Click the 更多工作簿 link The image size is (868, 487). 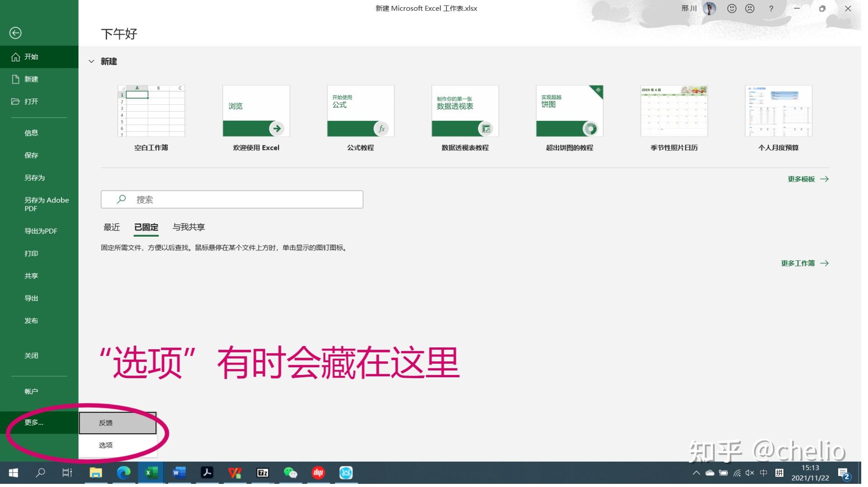click(797, 263)
